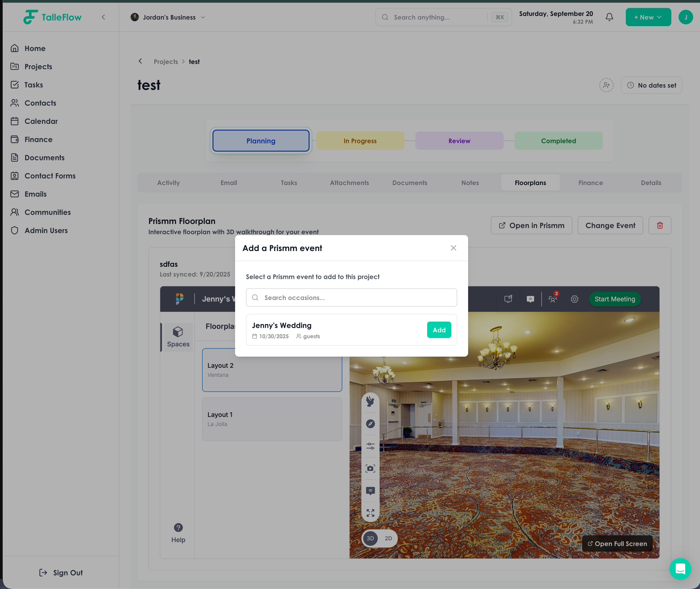Click the notifications bell icon

click(609, 17)
